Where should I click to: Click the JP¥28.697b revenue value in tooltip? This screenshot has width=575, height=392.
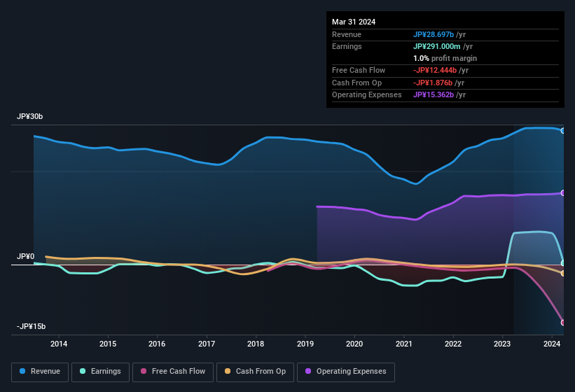tap(438, 34)
